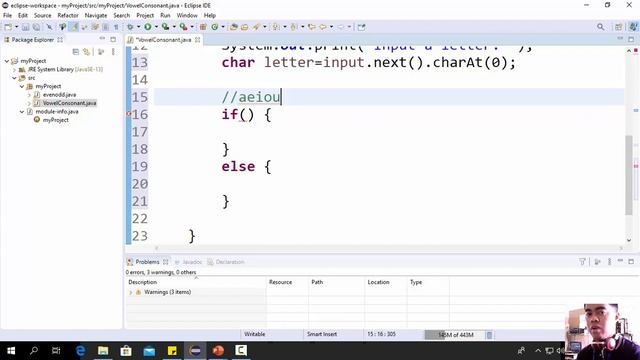Open Microsoft Edge from taskbar
Image resolution: width=640 pixels, height=360 pixels.
pyautogui.click(x=80, y=350)
